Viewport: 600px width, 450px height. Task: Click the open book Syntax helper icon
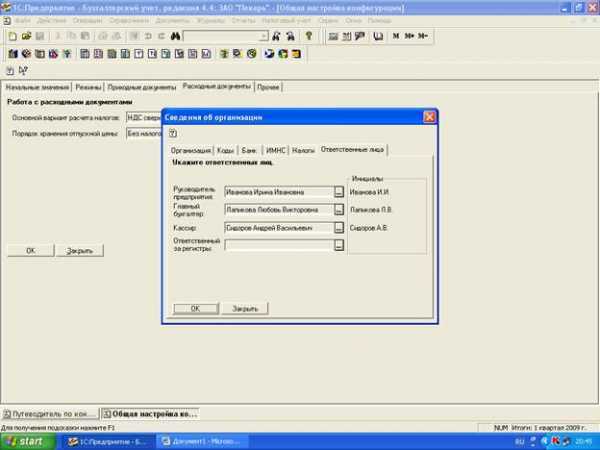[378, 36]
